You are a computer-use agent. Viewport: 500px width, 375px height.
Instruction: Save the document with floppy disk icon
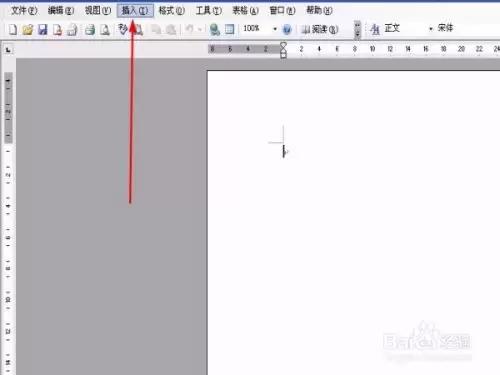tap(43, 30)
